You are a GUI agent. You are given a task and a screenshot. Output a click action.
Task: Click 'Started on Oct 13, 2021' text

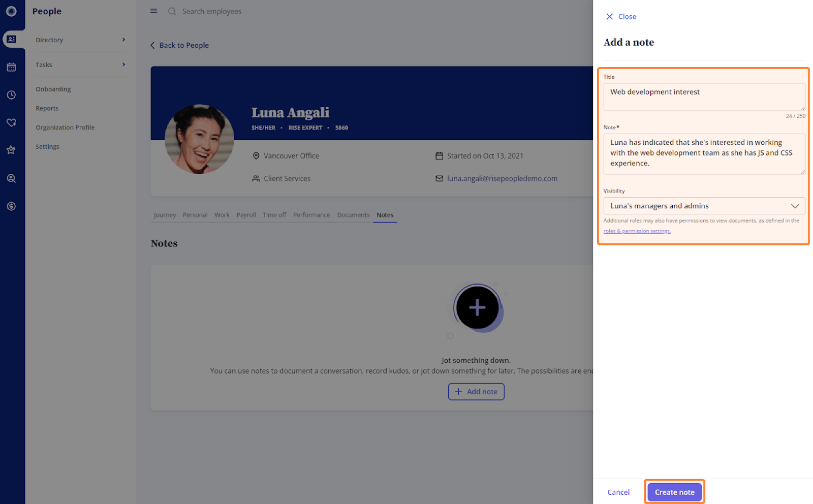point(485,156)
